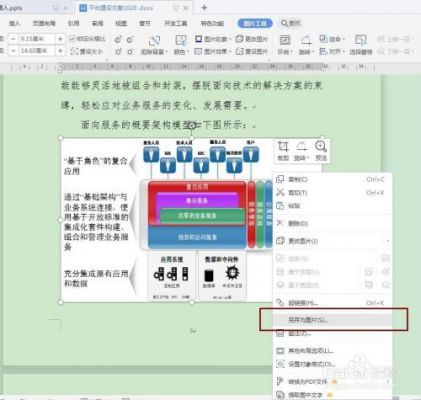This screenshot has width=421, height=400.
Task: Increase picture height with plus stepper
Action: point(60,39)
